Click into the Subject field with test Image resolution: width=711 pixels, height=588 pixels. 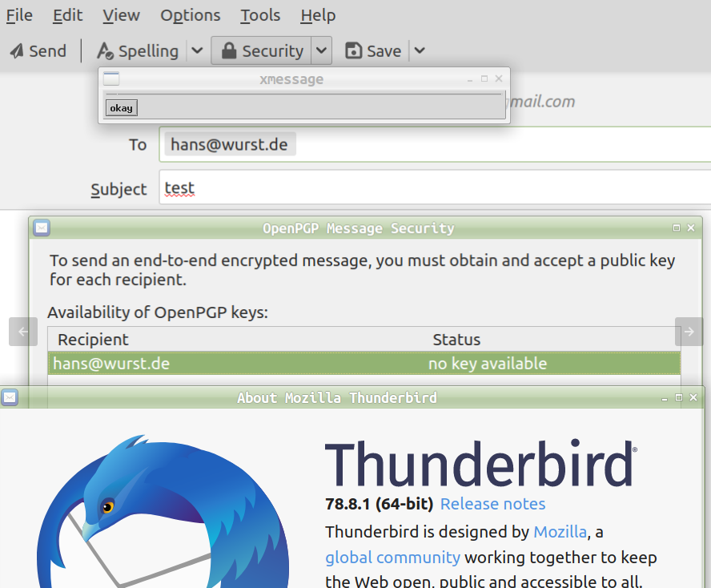[435, 187]
